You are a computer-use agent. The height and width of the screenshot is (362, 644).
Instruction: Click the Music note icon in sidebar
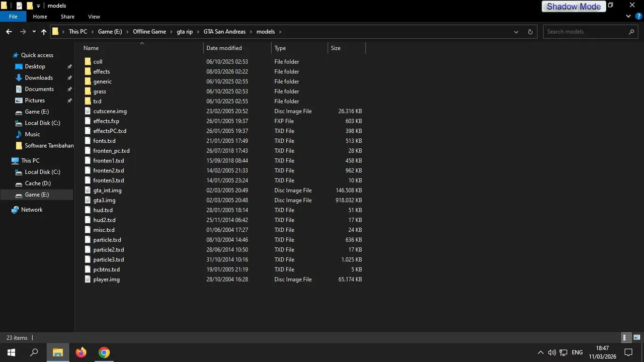(x=19, y=134)
